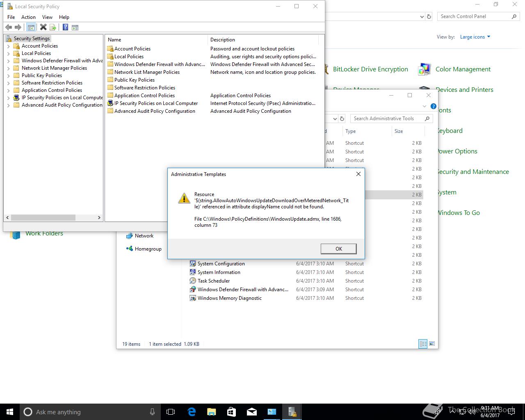Click the System Information shortcut icon

tap(193, 272)
